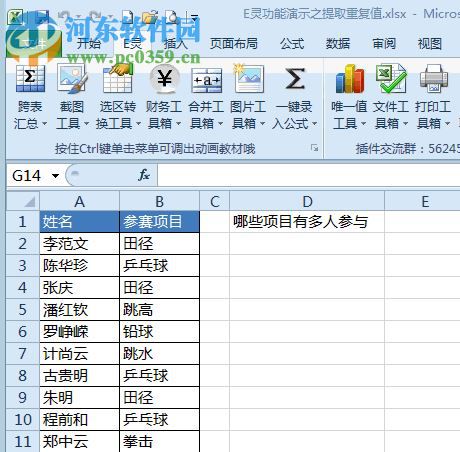Image resolution: width=460 pixels, height=452 pixels.
Task: Switch to the 页面布局 tab
Action: [234, 44]
